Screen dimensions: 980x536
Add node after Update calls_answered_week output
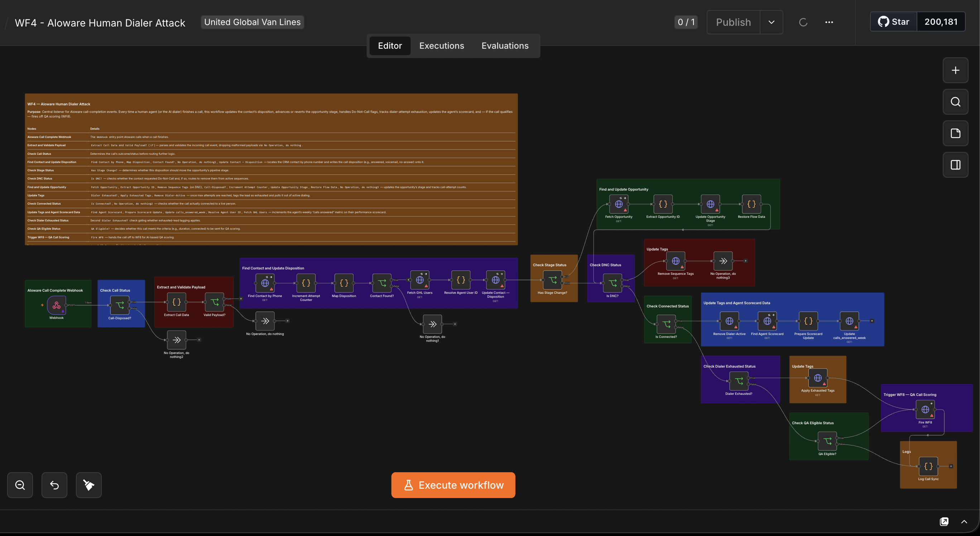pos(872,321)
